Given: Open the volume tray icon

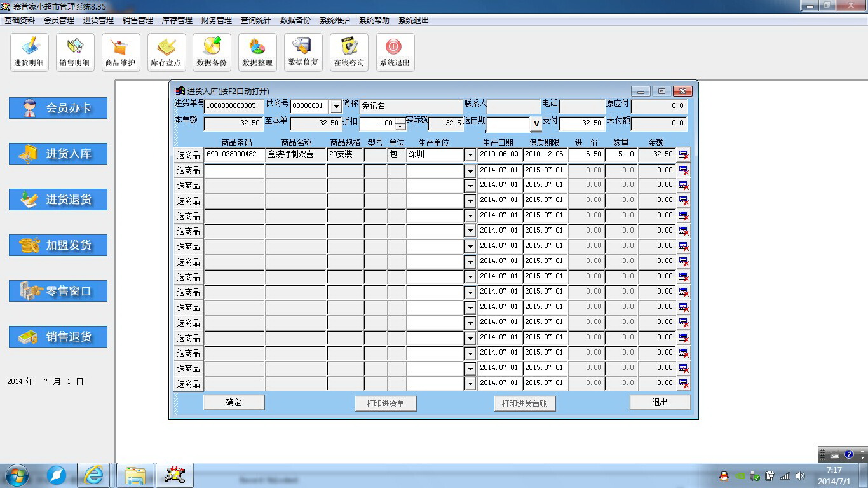Looking at the screenshot, I should point(800,476).
